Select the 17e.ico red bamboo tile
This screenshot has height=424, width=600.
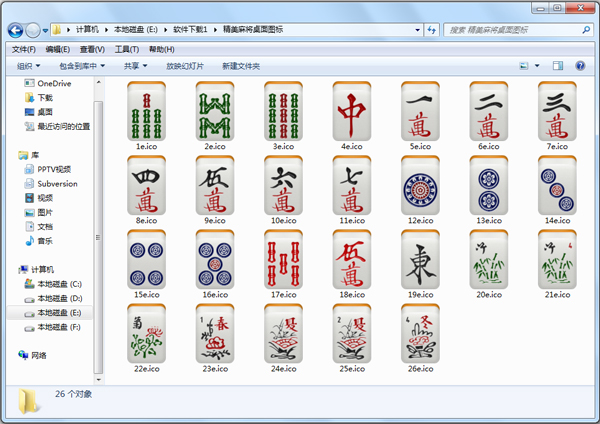(x=283, y=261)
